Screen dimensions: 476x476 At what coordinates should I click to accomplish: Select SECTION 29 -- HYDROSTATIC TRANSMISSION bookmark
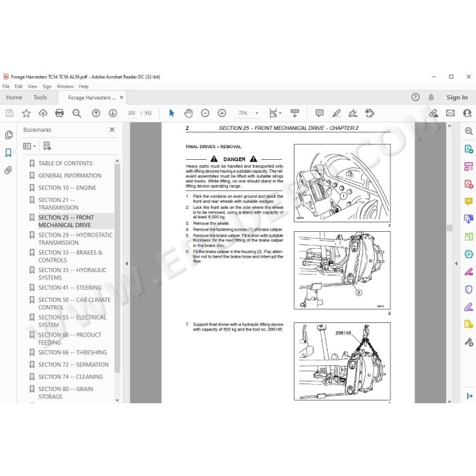coord(75,239)
